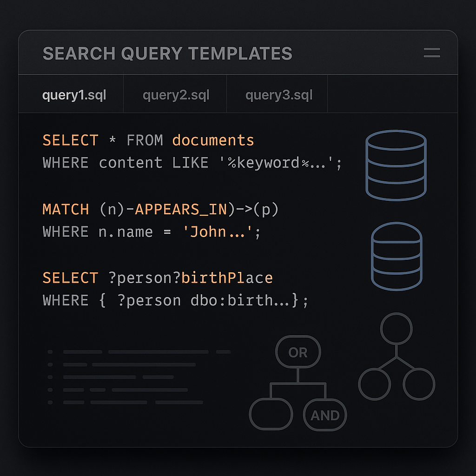Select the AND node in boolean tree

pos(325,415)
